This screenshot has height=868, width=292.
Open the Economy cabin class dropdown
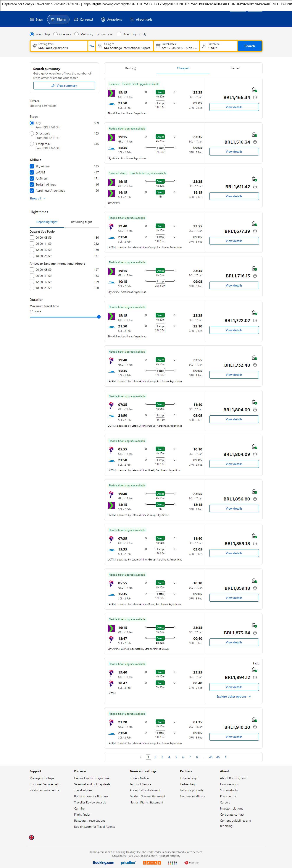pos(104,34)
